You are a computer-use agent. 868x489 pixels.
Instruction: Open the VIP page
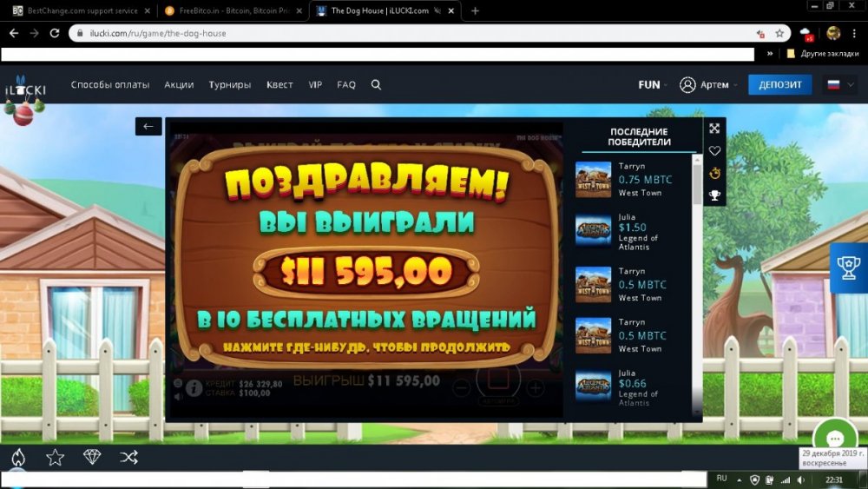(315, 85)
